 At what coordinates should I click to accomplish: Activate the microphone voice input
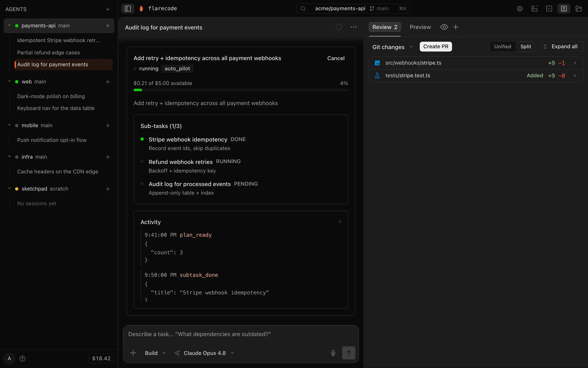click(333, 353)
